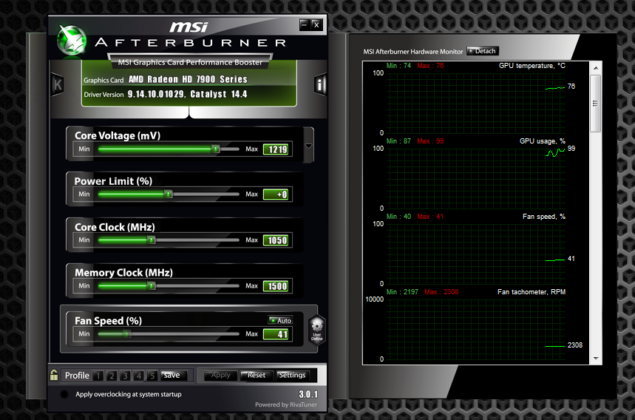This screenshot has width=635, height=420.
Task: Click the profile lock padlock icon
Action: (x=54, y=375)
